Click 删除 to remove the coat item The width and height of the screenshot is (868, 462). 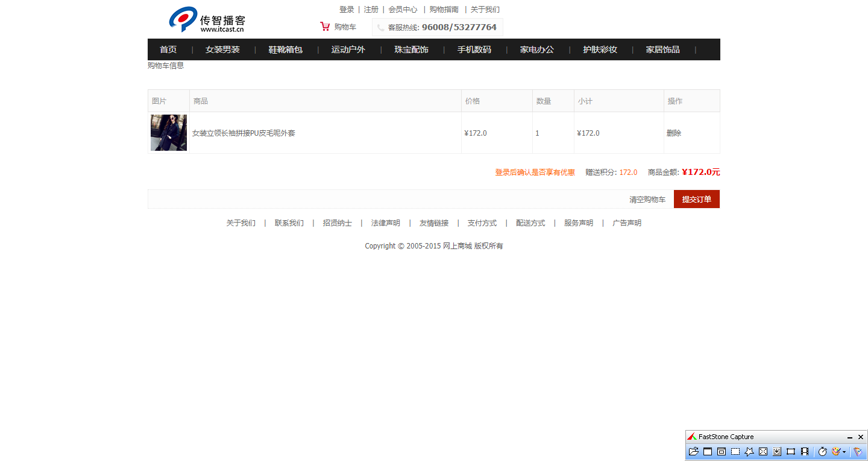pyautogui.click(x=674, y=133)
